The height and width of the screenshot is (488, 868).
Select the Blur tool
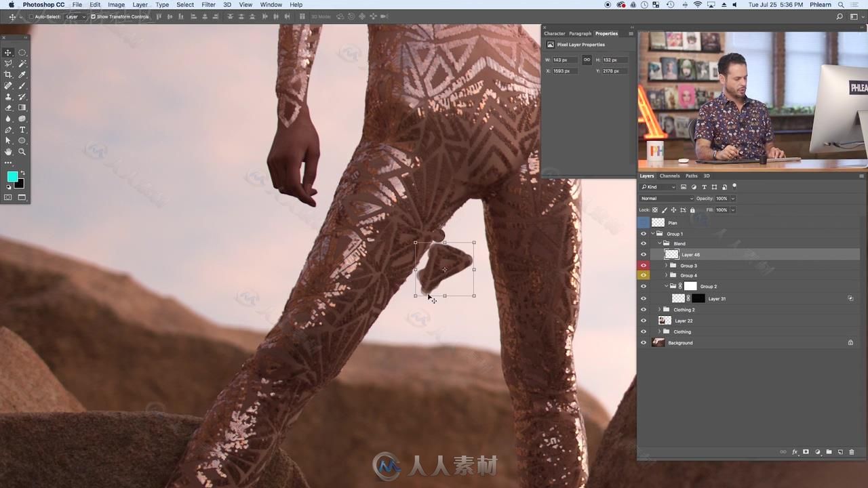click(x=8, y=119)
